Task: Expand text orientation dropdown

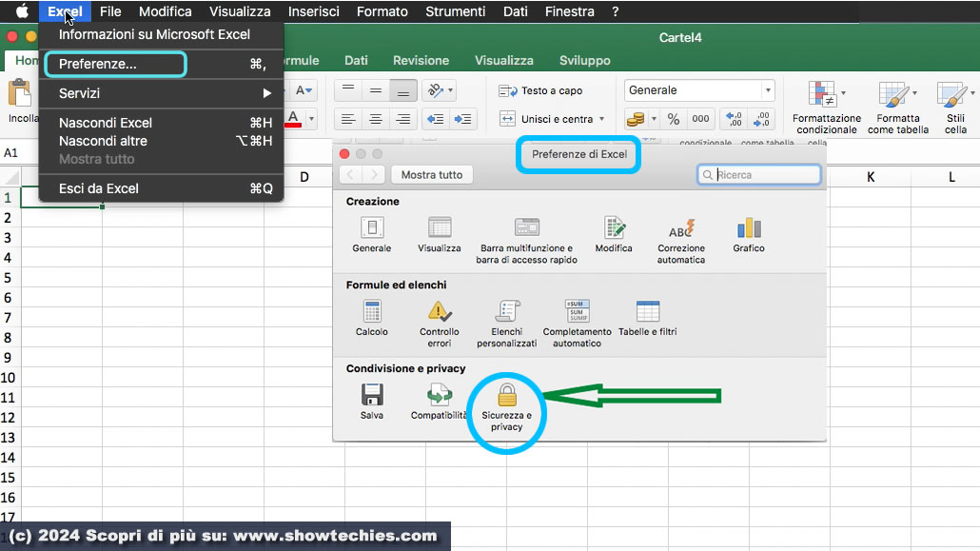Action: [x=451, y=90]
